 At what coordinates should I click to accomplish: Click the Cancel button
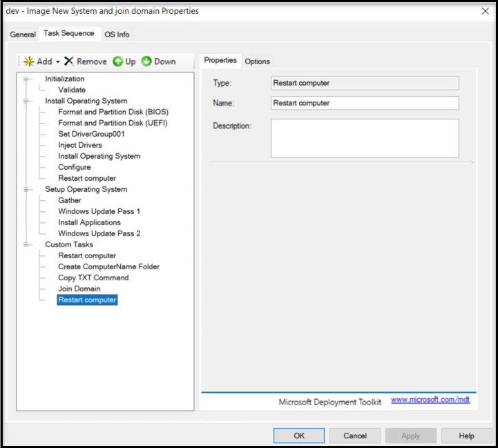click(355, 436)
